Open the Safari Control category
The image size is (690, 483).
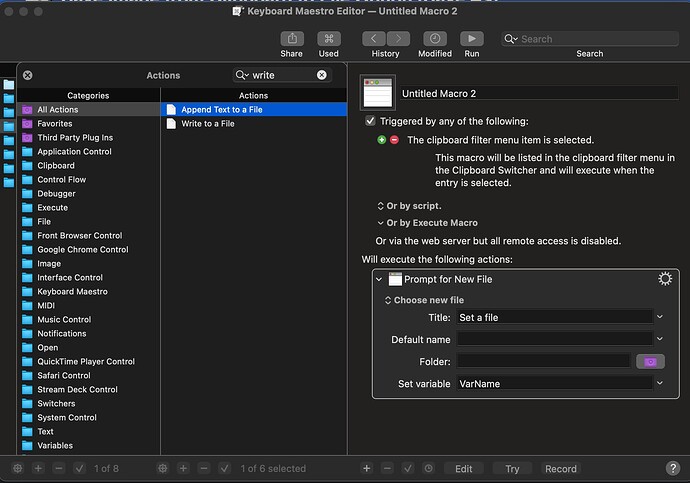coord(89,376)
